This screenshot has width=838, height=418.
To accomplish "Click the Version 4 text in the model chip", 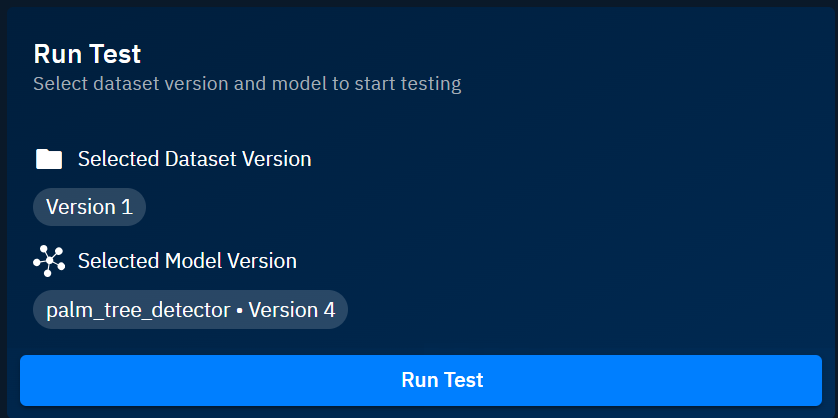I will click(291, 310).
